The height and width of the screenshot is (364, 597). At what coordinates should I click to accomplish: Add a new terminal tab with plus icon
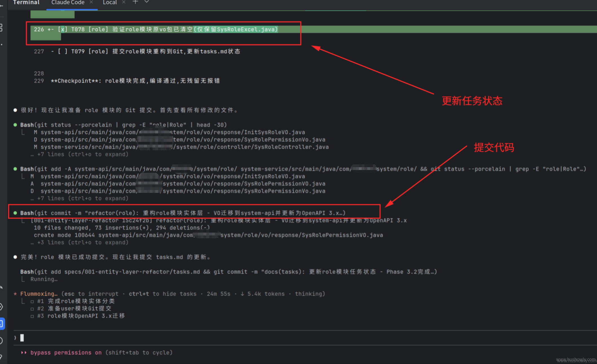click(x=135, y=2)
